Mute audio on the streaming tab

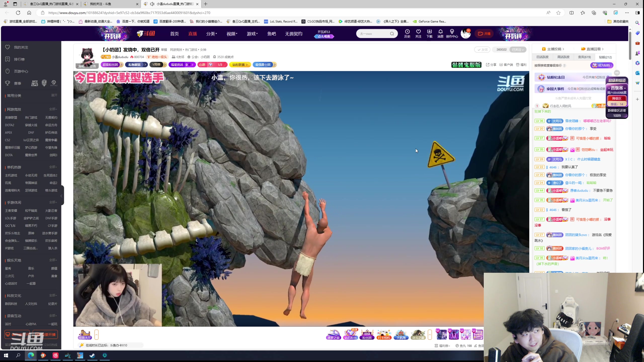tap(152, 4)
